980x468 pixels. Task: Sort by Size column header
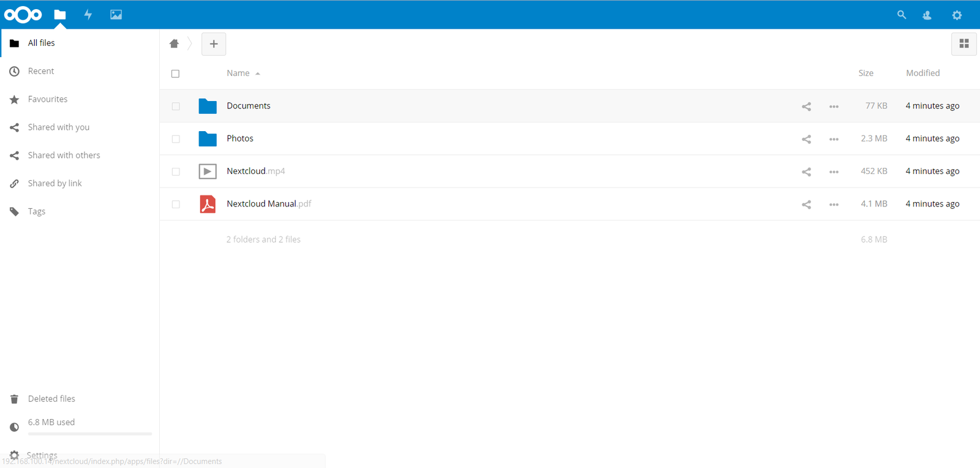pyautogui.click(x=865, y=73)
